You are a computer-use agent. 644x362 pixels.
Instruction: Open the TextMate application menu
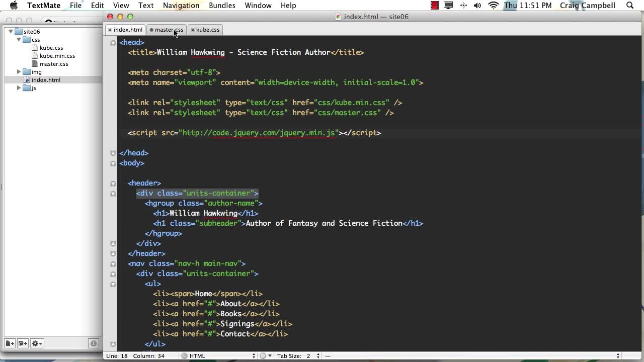pyautogui.click(x=44, y=6)
